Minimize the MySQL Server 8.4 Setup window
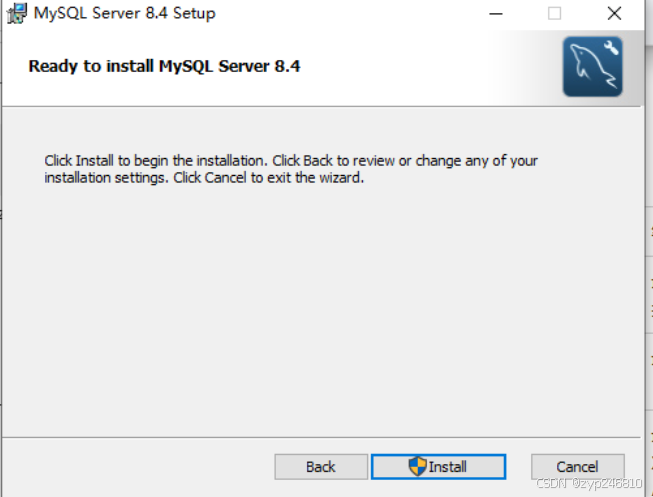The height and width of the screenshot is (497, 653). [496, 14]
